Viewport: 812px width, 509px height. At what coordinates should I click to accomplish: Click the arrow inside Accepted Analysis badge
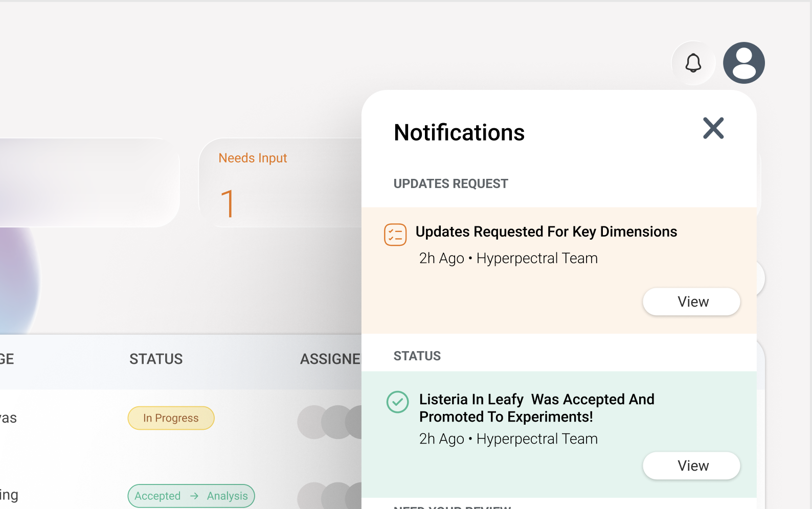coord(194,496)
